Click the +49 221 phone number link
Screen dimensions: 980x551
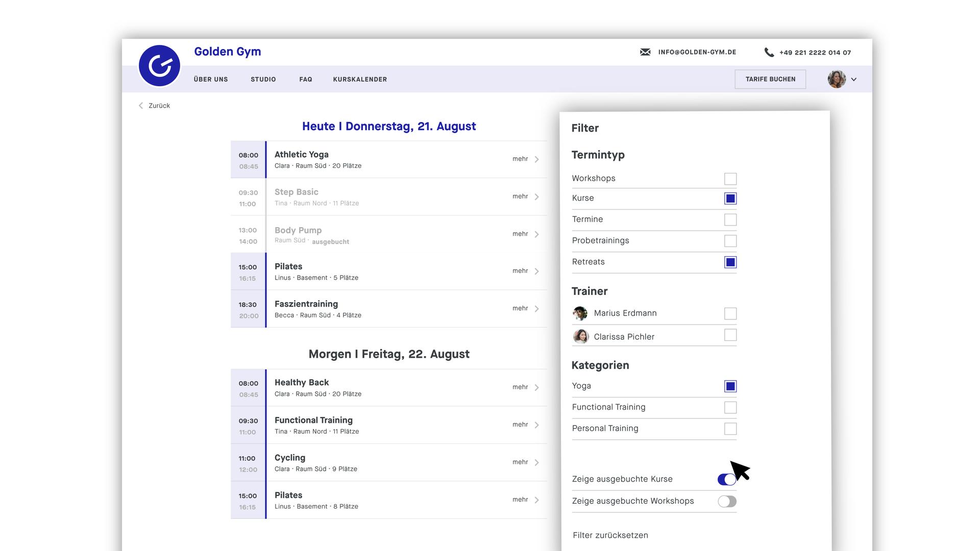(815, 53)
